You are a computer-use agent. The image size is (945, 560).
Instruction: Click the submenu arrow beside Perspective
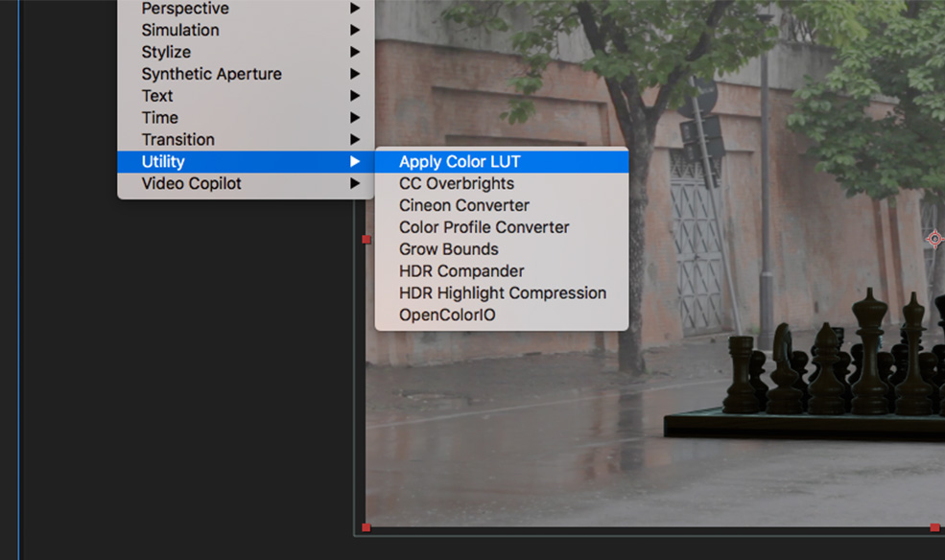pos(355,9)
